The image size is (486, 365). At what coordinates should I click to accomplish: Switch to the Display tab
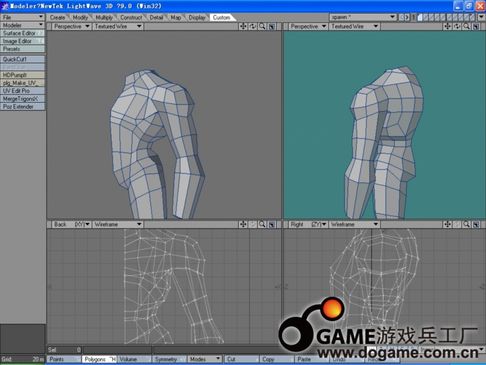click(197, 17)
